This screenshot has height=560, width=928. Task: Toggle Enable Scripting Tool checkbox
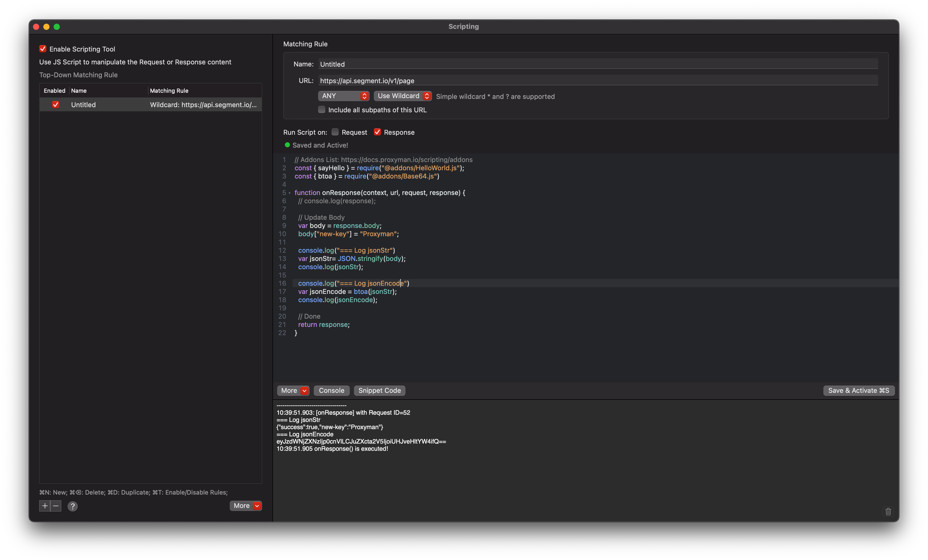point(43,49)
